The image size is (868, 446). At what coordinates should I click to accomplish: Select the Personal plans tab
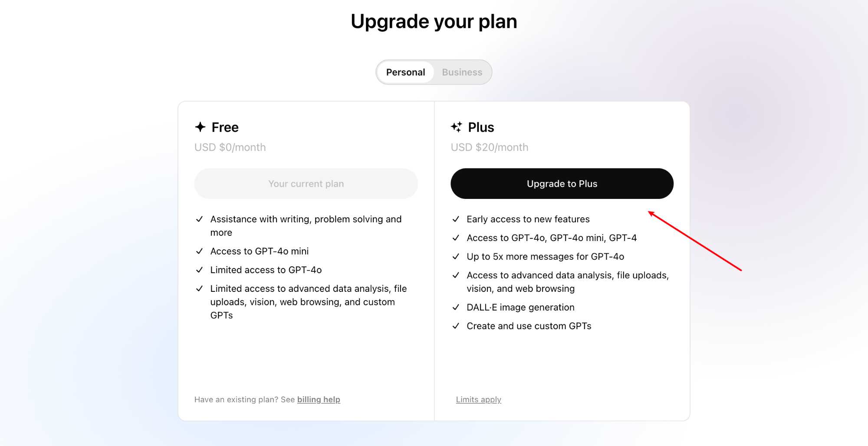tap(405, 72)
